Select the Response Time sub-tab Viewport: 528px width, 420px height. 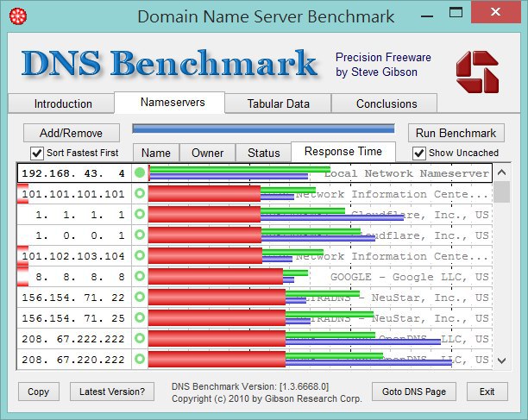point(343,152)
